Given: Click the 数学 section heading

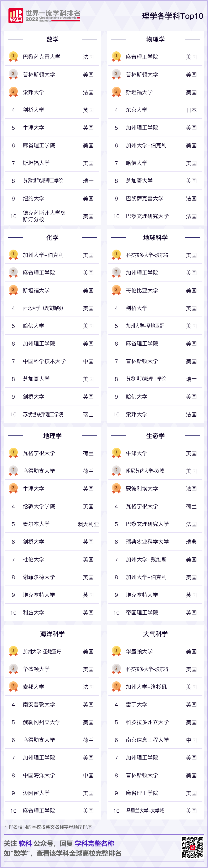Looking at the screenshot, I should tap(52, 39).
